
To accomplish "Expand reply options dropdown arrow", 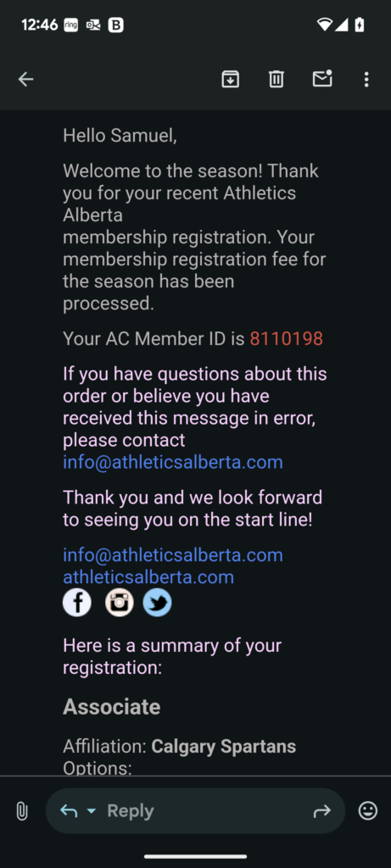I will tap(92, 811).
